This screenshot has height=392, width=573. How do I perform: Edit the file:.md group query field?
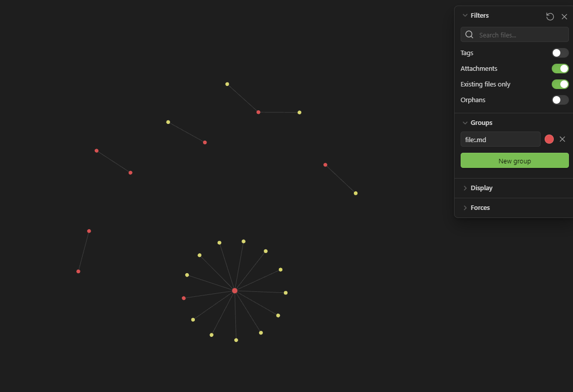[500, 140]
